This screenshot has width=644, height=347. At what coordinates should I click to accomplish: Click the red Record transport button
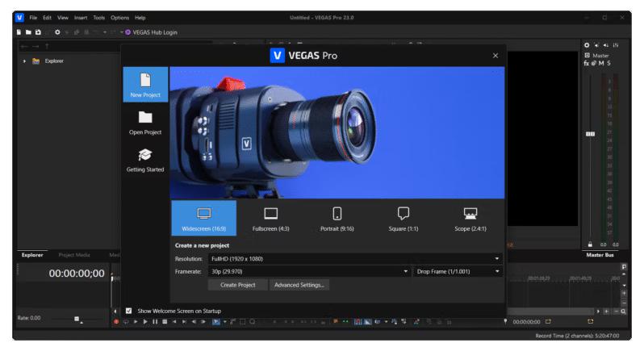(x=116, y=322)
